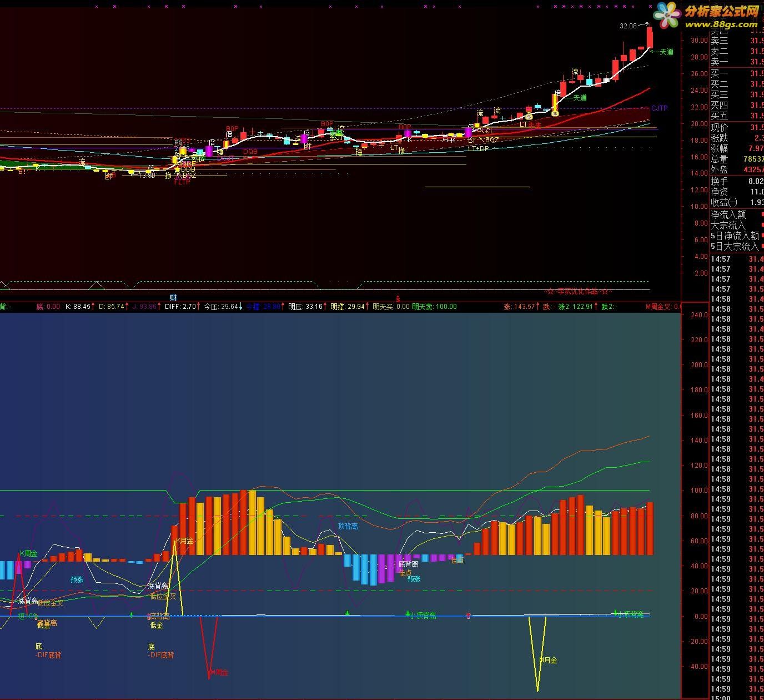This screenshot has width=764, height=700.
Task: Click the 今压: 29.64 value
Action: [x=222, y=307]
